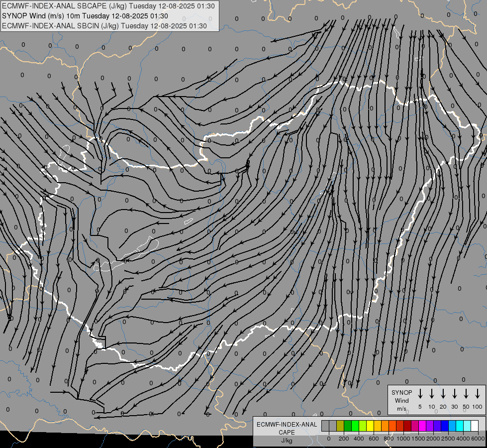Pick the bright green CAPE colorbar swatch
The width and height of the screenshot is (487, 448).
(355, 426)
